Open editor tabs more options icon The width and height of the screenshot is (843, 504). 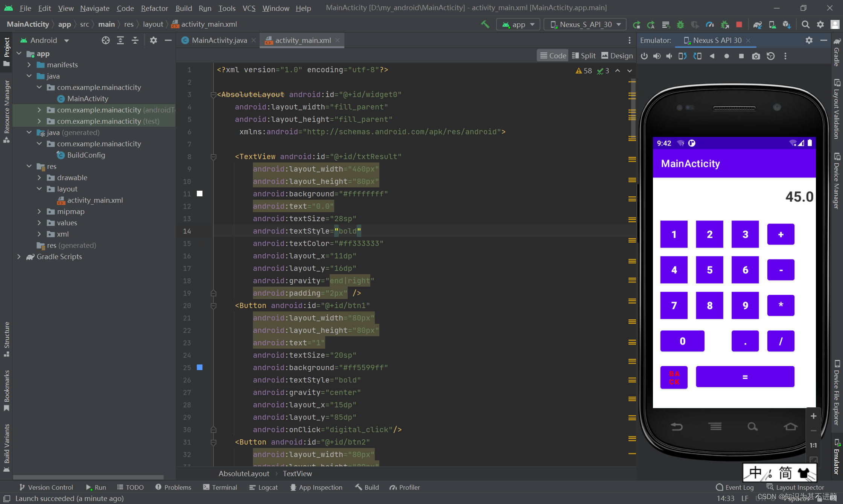tap(630, 40)
